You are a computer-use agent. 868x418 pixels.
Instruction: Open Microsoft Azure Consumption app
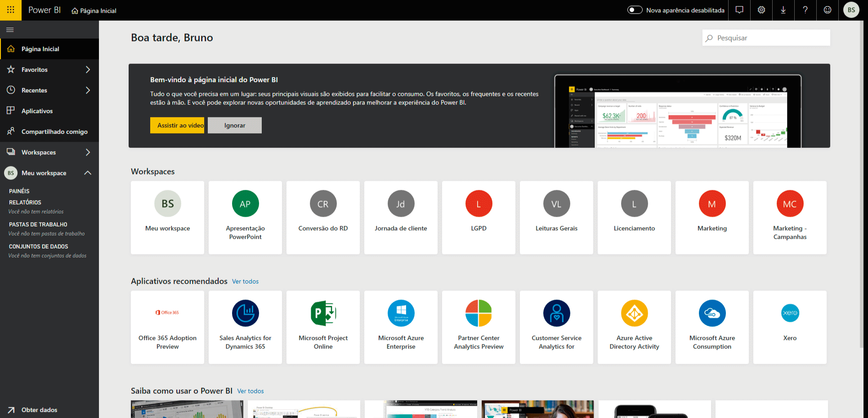click(x=712, y=327)
